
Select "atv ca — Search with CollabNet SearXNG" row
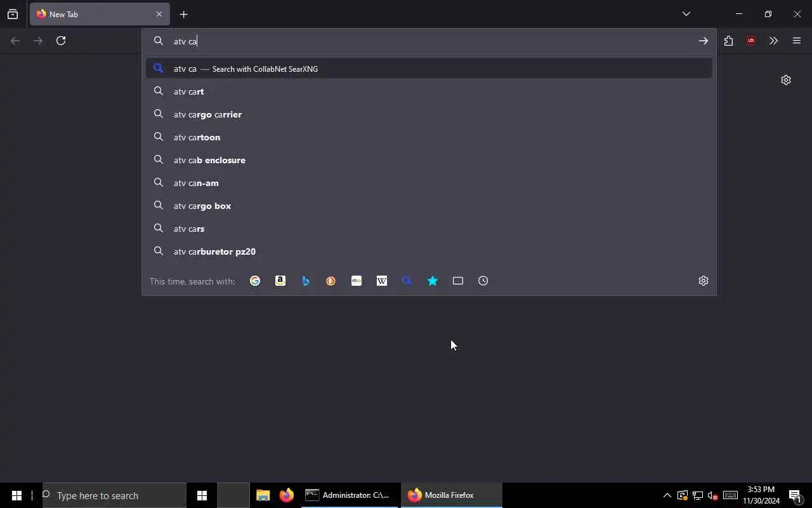coord(429,69)
